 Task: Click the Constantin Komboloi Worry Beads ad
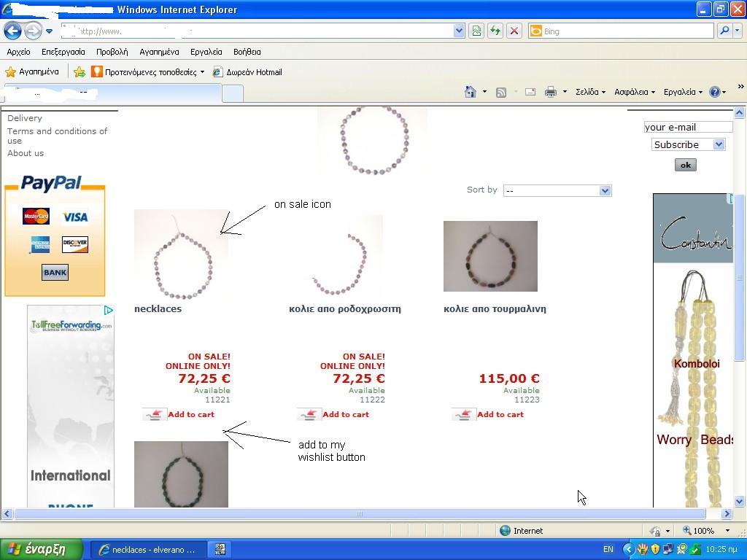coord(693,350)
